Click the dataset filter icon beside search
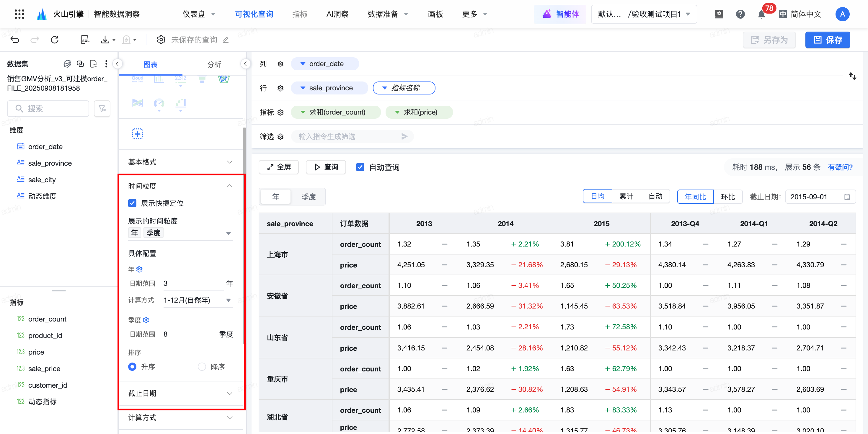This screenshot has height=434, width=868. point(102,109)
